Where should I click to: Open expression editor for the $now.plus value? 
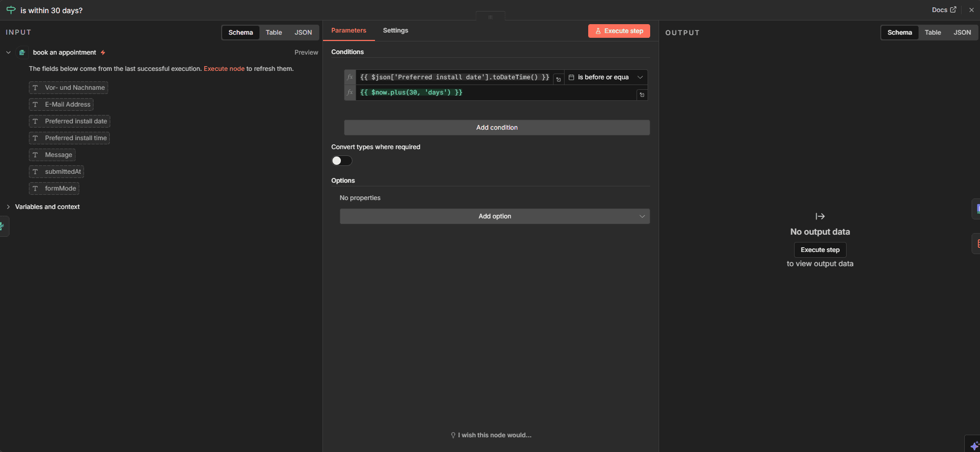click(641, 95)
